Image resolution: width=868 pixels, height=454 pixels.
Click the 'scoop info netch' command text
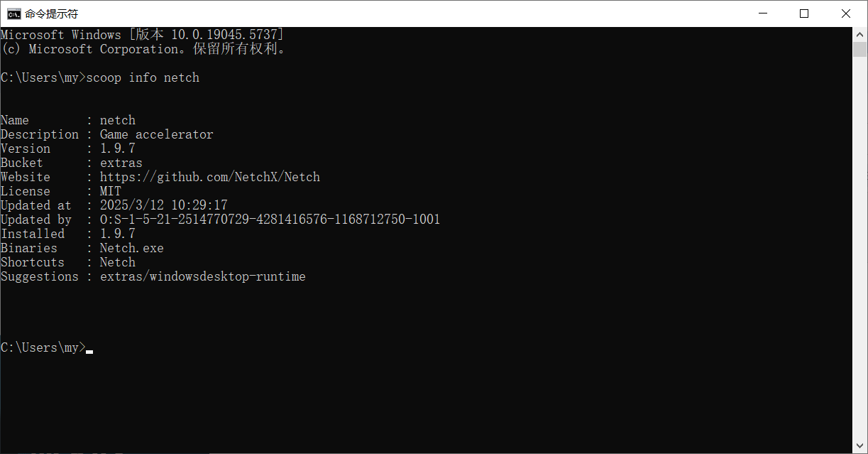(x=143, y=77)
